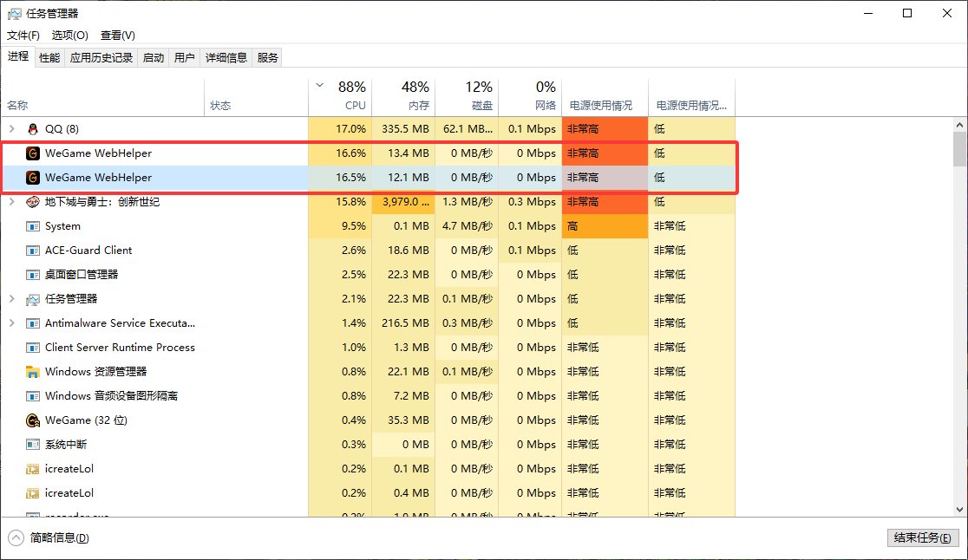
Task: Click the scrollbar up arrow
Action: (959, 125)
